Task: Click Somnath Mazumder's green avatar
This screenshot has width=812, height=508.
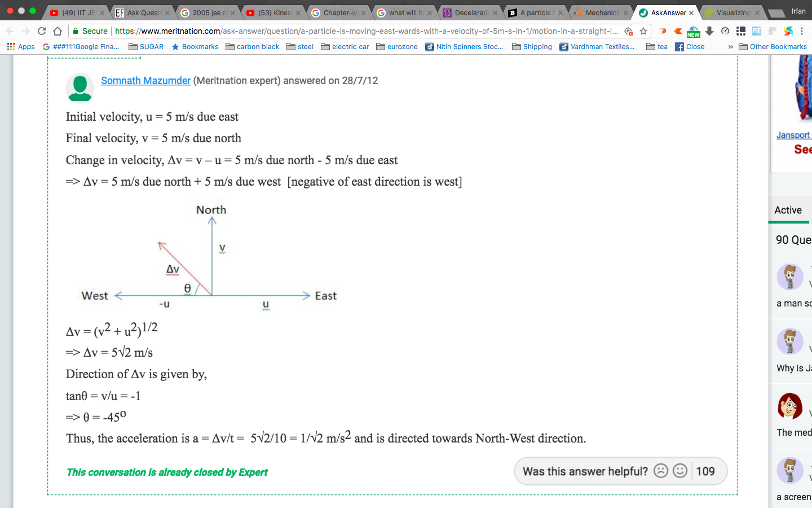Action: pos(80,89)
